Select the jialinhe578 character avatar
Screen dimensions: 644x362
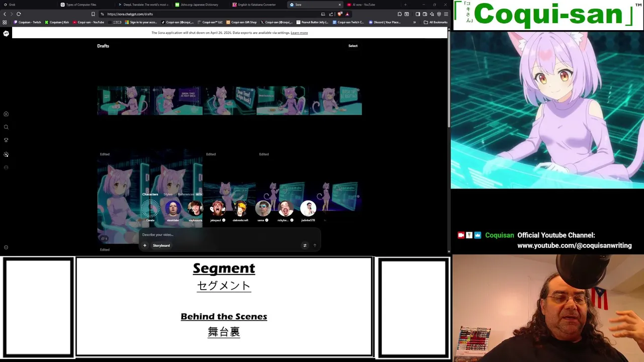click(308, 208)
